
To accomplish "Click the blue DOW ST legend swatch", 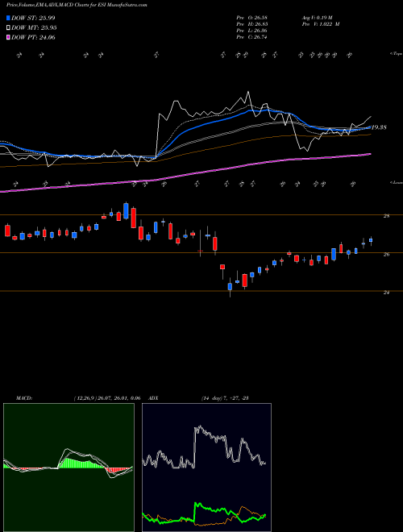I will [x=8, y=18].
